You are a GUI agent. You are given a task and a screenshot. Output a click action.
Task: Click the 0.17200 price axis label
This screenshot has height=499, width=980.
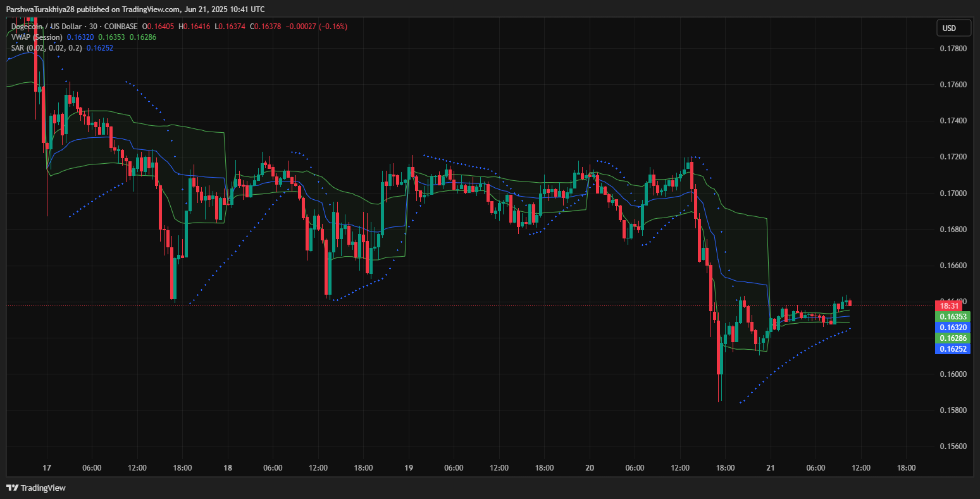pyautogui.click(x=953, y=157)
